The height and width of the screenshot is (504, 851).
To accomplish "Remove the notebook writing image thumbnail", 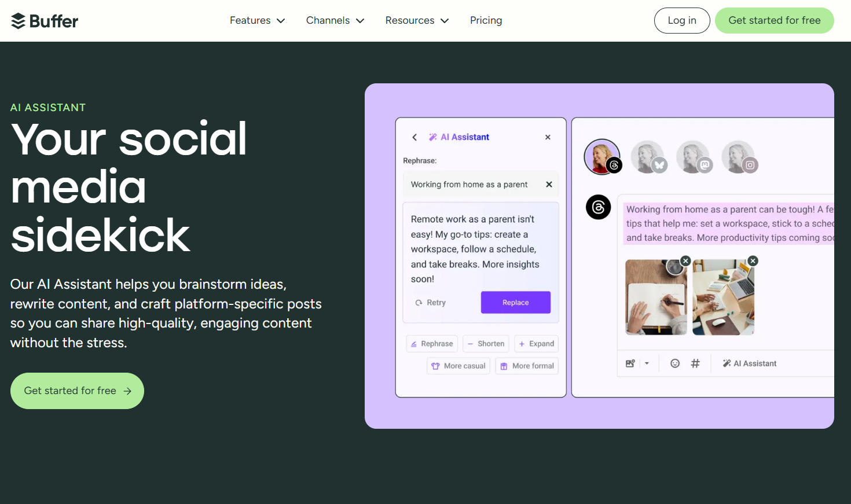I will point(685,261).
